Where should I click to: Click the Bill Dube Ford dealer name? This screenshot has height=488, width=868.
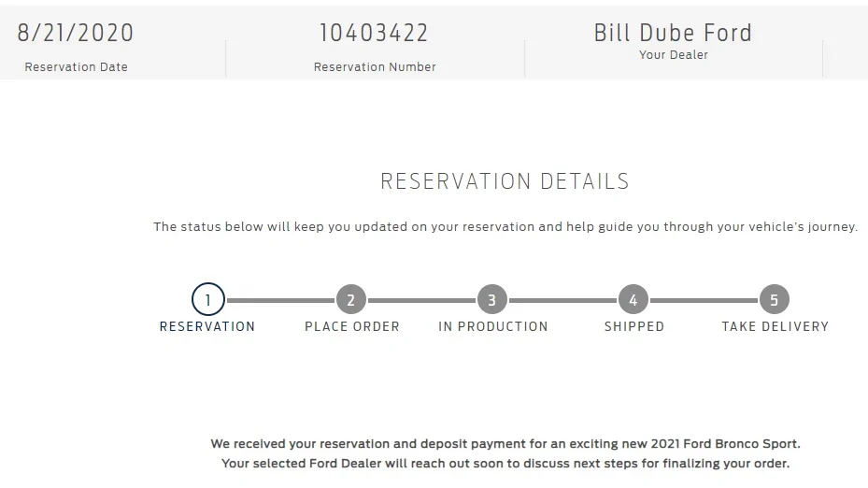[x=673, y=33]
